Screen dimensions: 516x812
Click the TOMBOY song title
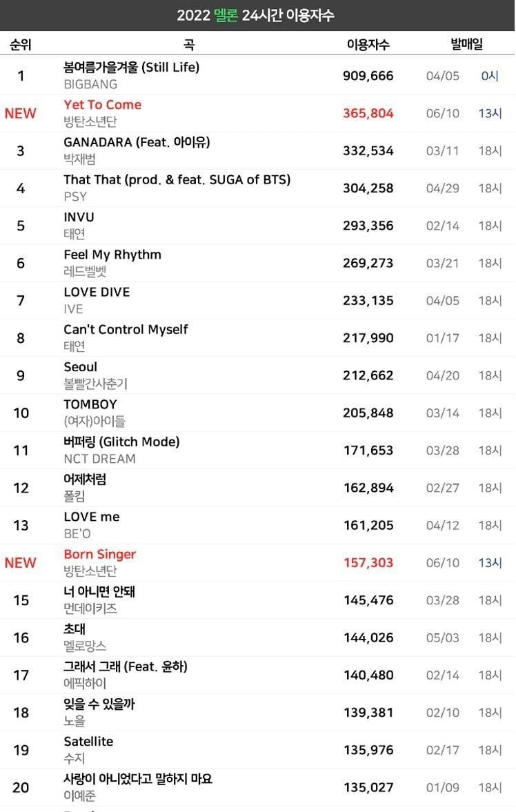90,404
